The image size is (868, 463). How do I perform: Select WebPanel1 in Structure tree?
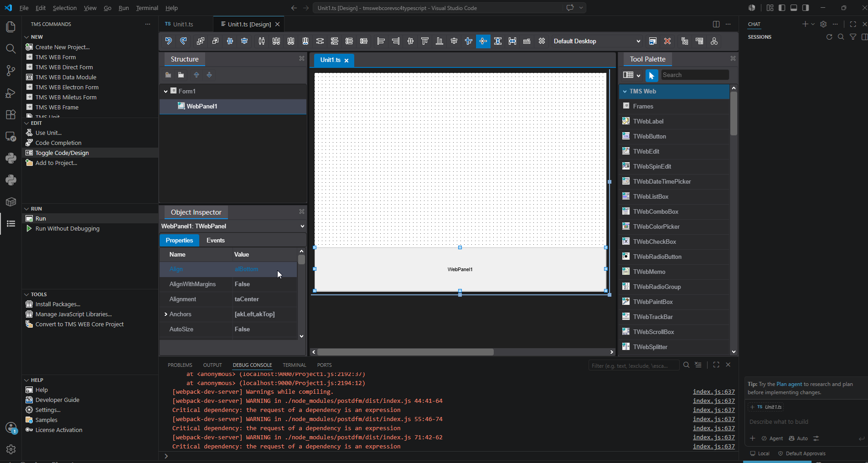(x=233, y=106)
